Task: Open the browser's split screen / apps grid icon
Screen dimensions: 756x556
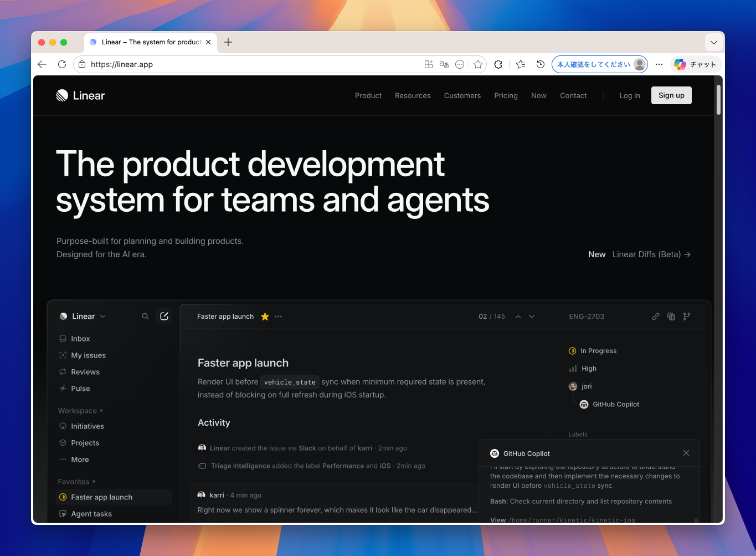Action: 429,64
